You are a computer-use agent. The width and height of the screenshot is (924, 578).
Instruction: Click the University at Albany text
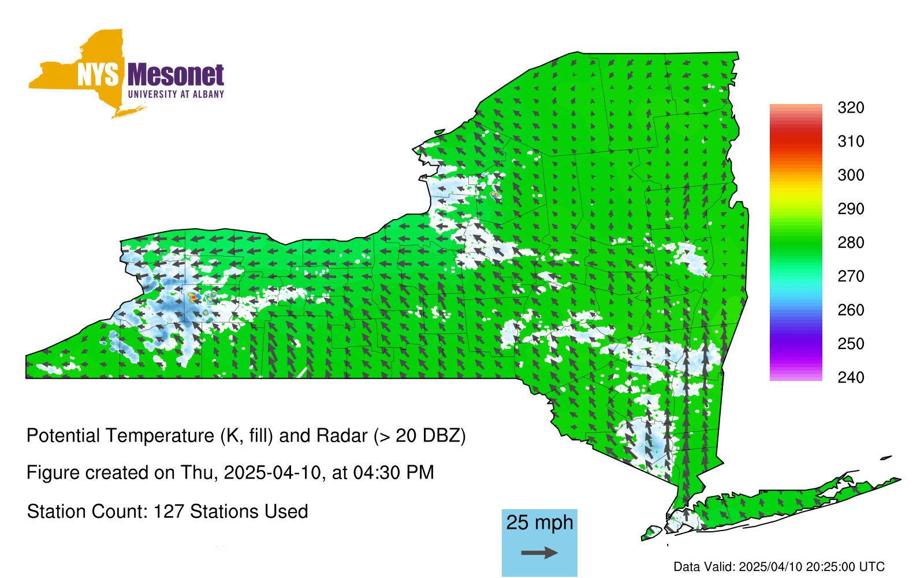176,94
